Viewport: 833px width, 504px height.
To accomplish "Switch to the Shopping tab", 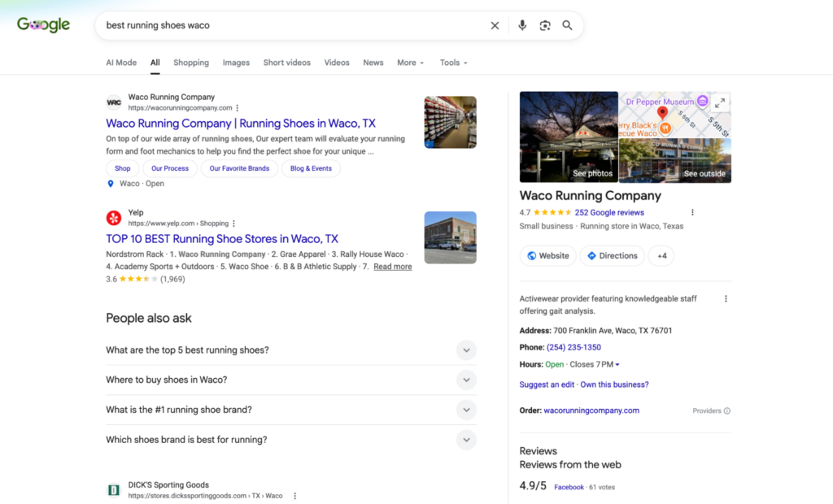I will [x=191, y=63].
